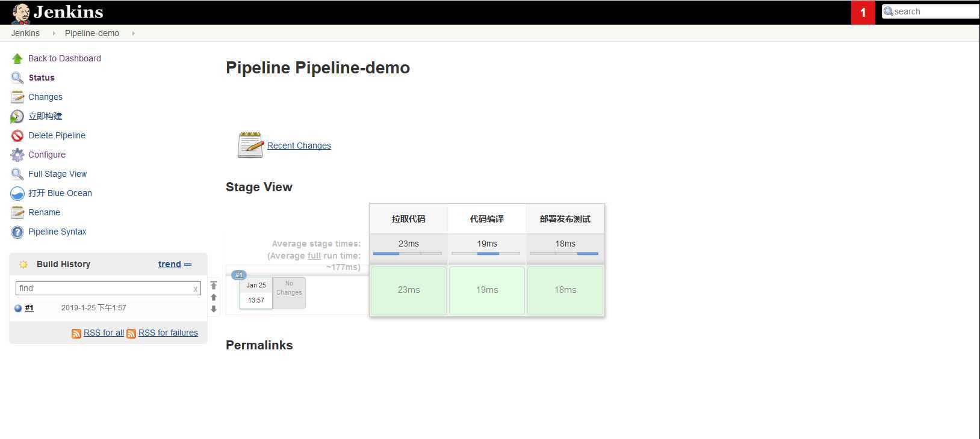Click the Status magnifier icon
The height and width of the screenshot is (439, 980).
click(x=17, y=78)
